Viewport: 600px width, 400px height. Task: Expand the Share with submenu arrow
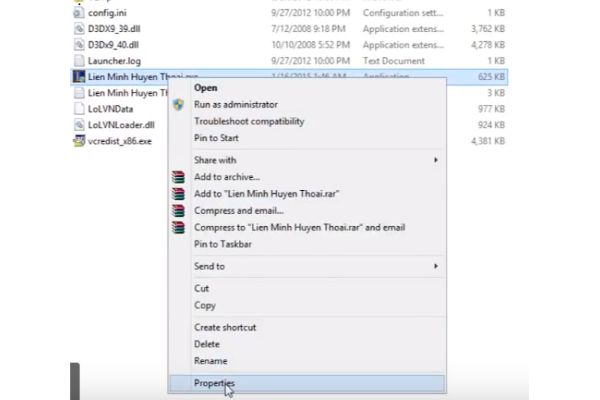tap(435, 160)
